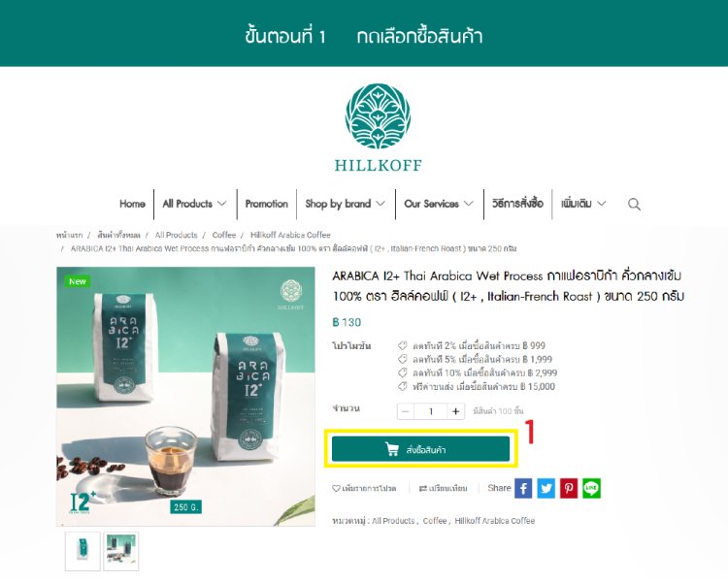728x582 pixels.
Task: Increase quantity with plus button
Action: (455, 411)
